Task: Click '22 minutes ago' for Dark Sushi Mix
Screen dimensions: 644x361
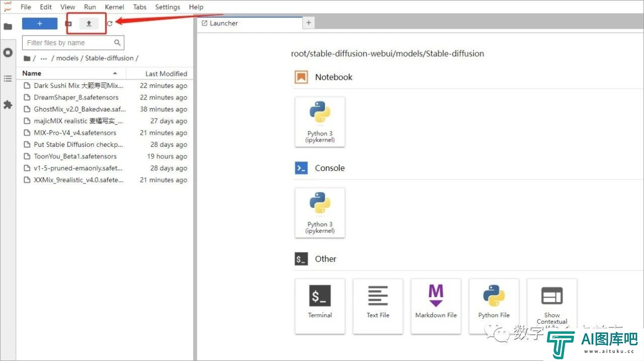Action: tap(164, 85)
